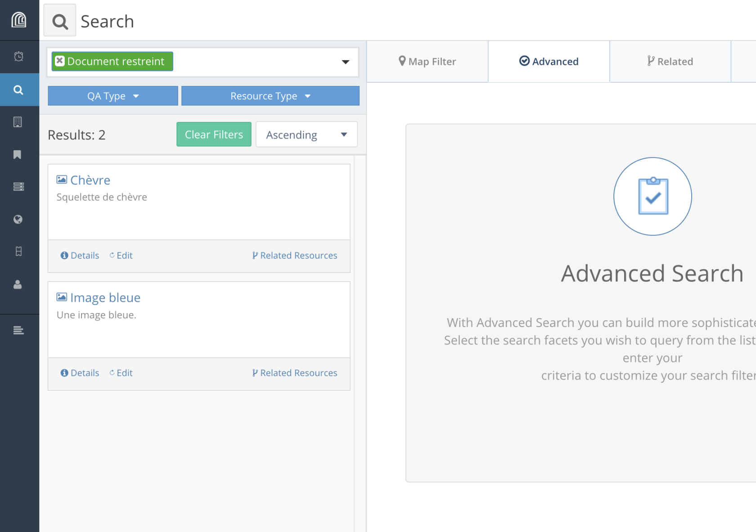Click the text-lines icon at the sidebar bottom
756x532 pixels.
point(18,331)
